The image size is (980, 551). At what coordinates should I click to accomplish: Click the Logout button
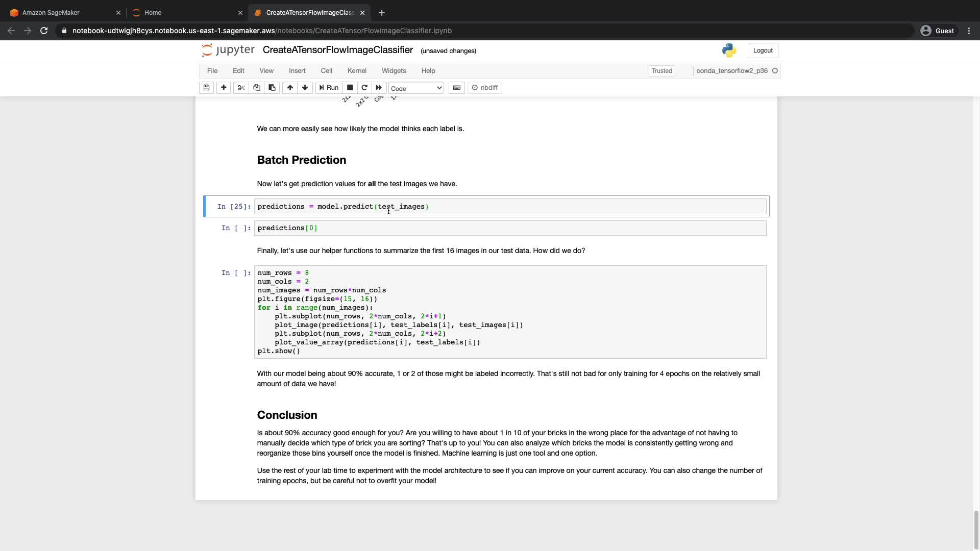763,51
